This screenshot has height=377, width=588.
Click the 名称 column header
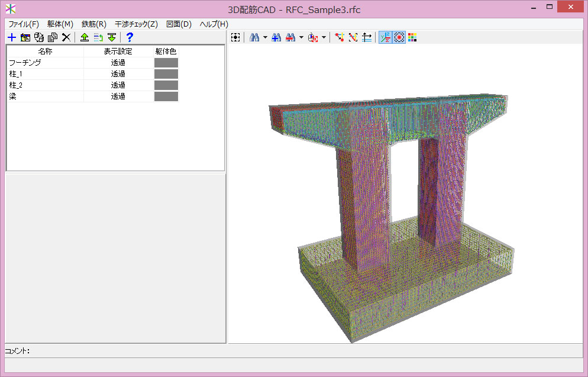pyautogui.click(x=45, y=51)
